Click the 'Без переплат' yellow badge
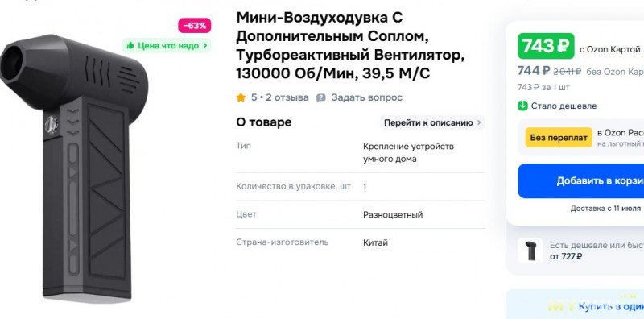 [x=559, y=138]
